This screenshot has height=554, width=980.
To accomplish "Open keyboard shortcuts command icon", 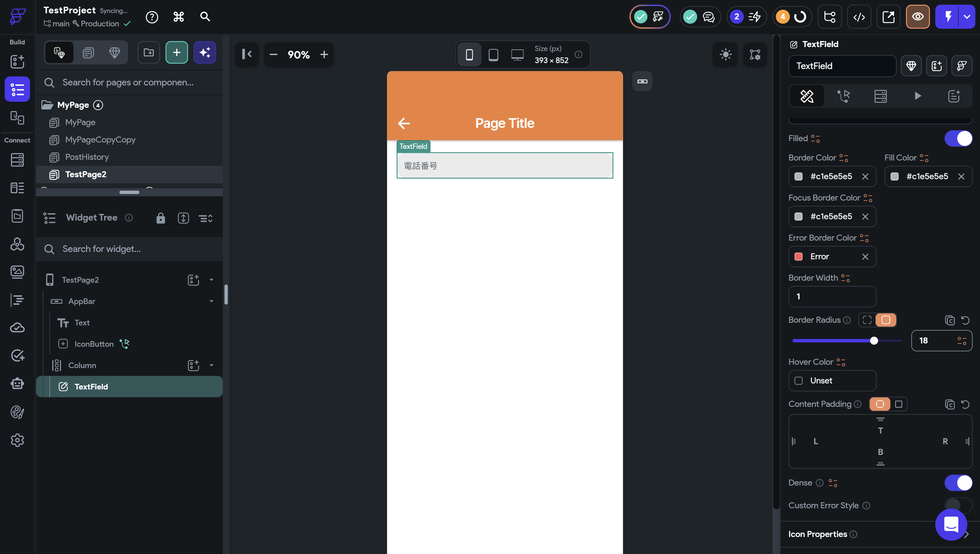I will click(x=178, y=17).
